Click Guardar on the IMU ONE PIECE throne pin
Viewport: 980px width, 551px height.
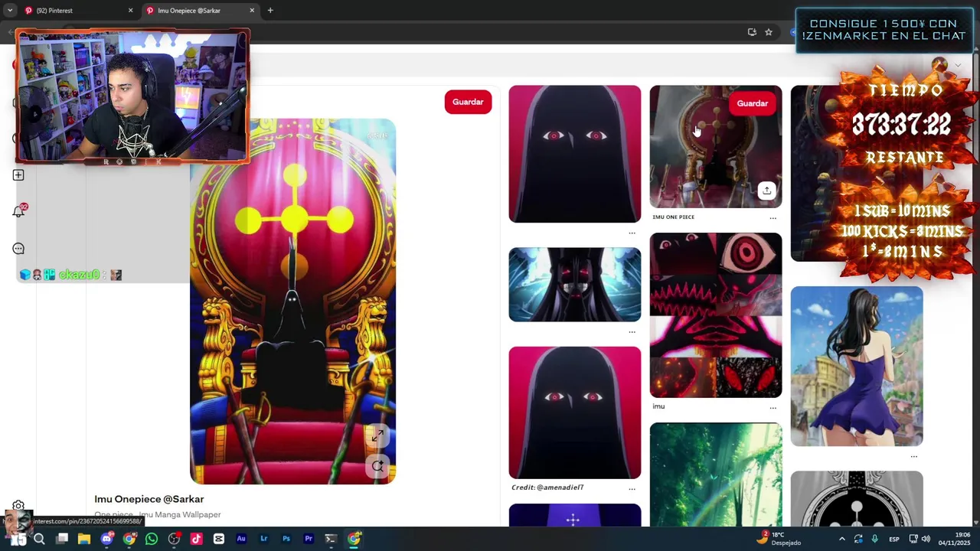(x=752, y=103)
